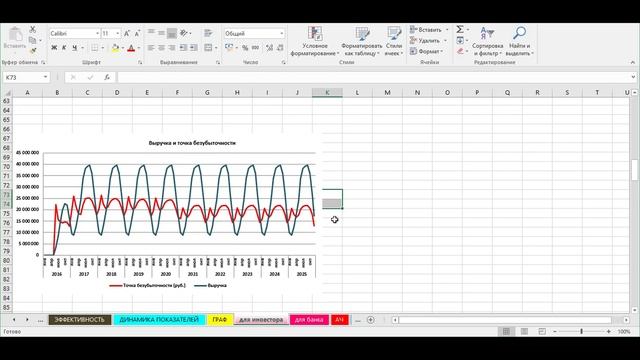This screenshot has height=360, width=640.
Task: Click the Fill down arrow icon
Action: [x=460, y=40]
